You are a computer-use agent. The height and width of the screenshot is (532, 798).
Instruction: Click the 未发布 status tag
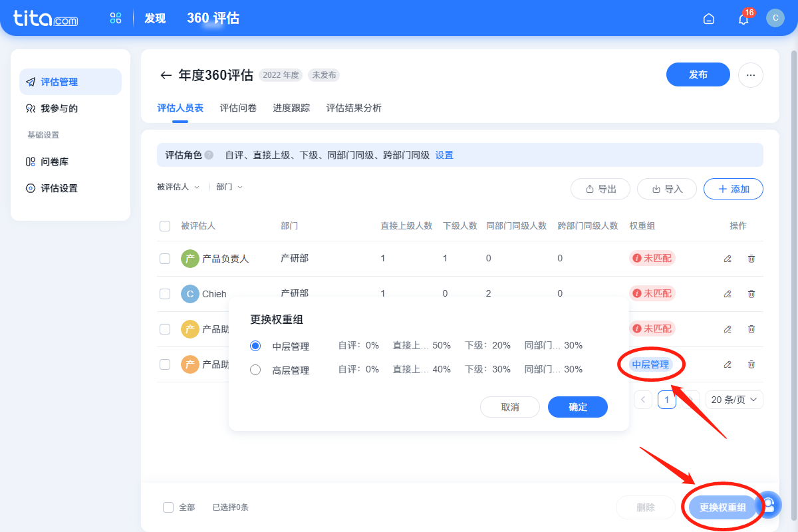click(324, 75)
